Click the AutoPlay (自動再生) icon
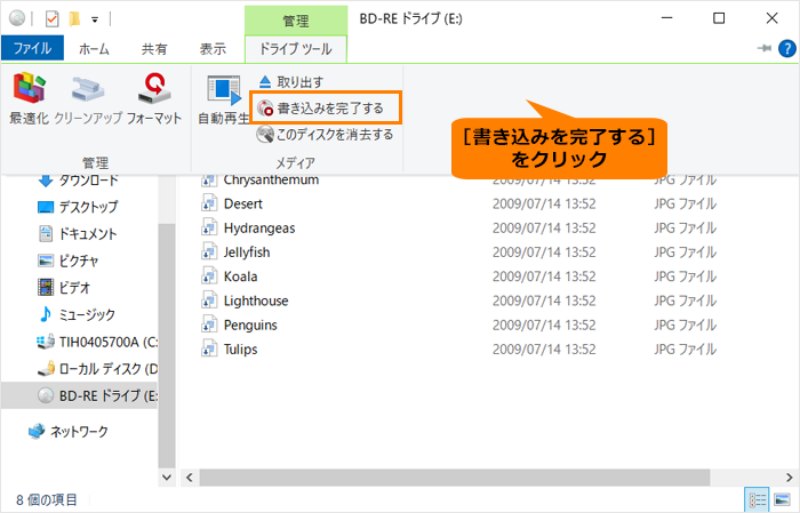 (223, 90)
